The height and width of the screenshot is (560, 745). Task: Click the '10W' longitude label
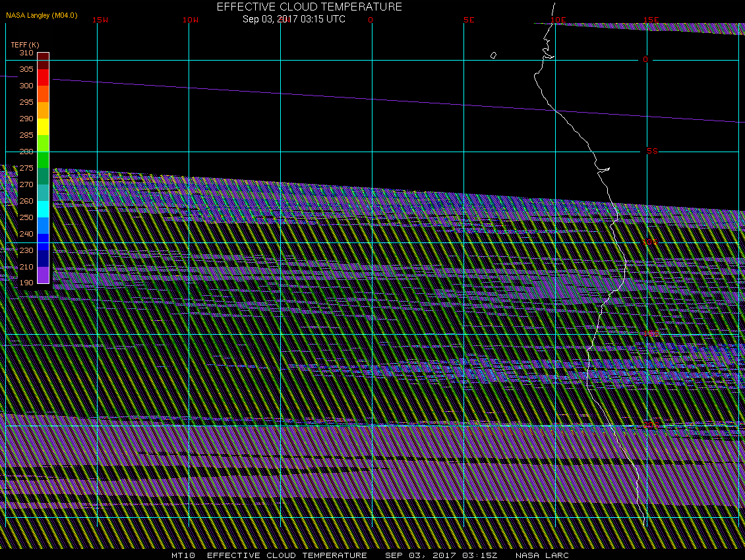pyautogui.click(x=191, y=20)
